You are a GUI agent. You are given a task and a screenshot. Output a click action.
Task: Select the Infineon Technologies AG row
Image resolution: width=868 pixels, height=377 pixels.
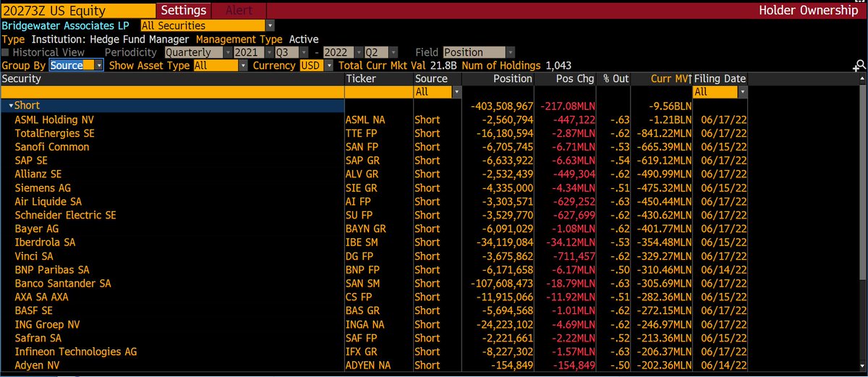(x=375, y=352)
